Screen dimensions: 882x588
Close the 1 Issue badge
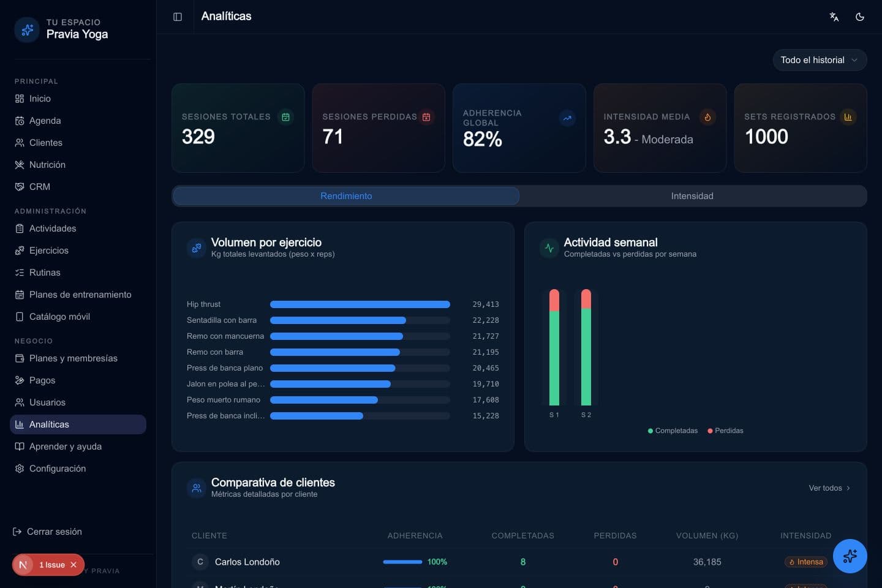[73, 565]
